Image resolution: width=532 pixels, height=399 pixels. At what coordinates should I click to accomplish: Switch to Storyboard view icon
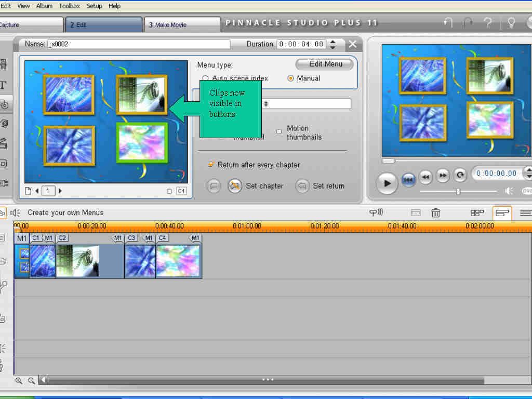477,212
